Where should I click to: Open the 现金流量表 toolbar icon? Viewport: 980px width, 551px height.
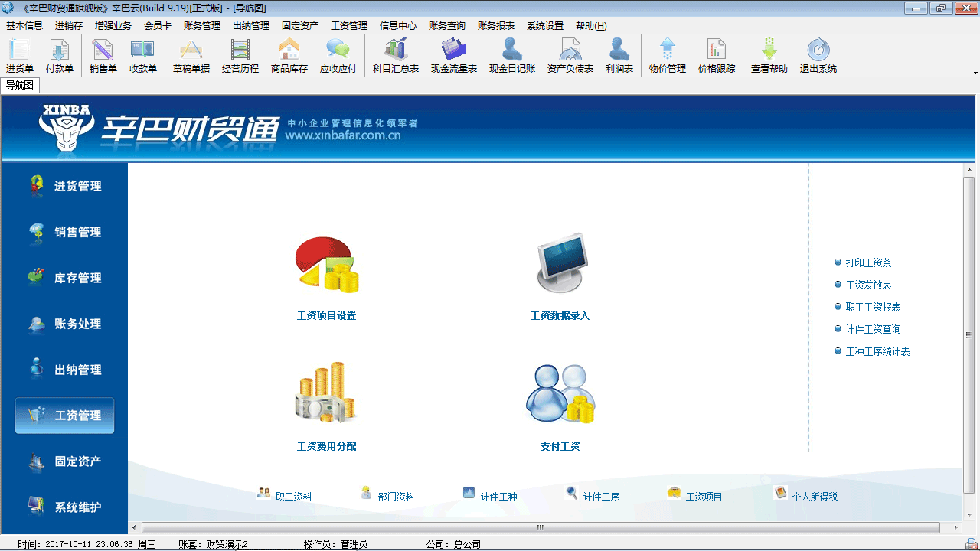[x=454, y=56]
